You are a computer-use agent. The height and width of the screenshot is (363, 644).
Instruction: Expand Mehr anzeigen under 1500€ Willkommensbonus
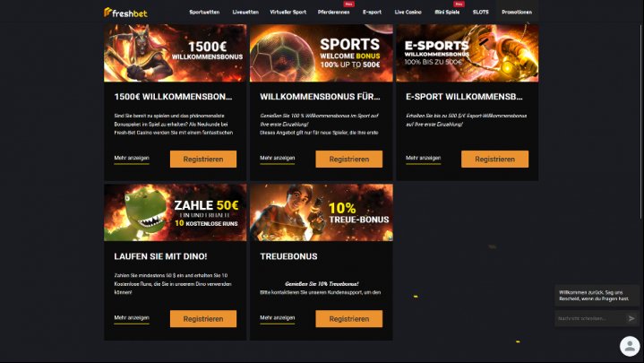click(132, 158)
